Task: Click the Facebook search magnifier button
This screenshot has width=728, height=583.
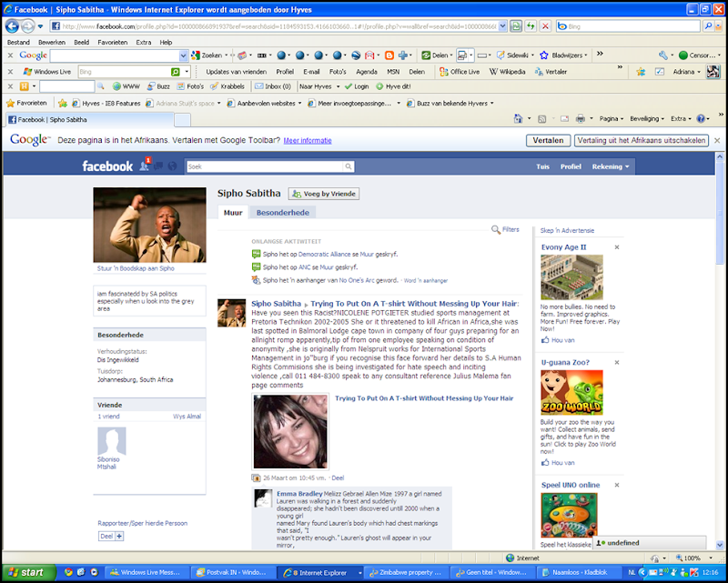Action: coord(349,166)
